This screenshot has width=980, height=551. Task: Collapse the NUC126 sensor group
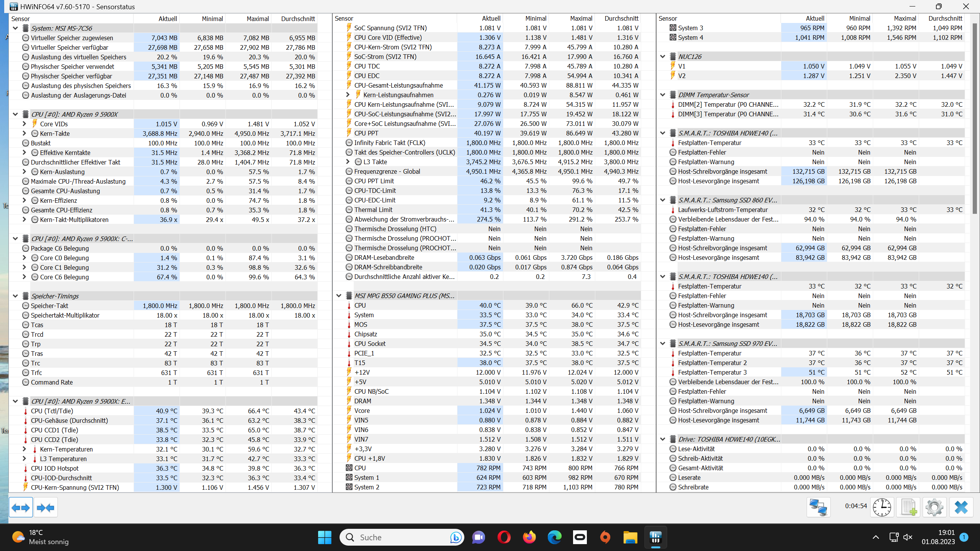point(663,56)
